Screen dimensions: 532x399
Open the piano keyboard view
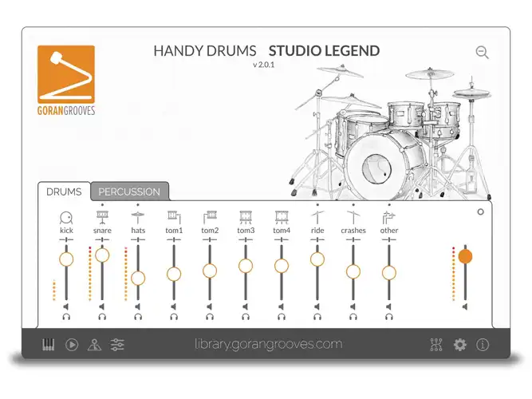coord(48,345)
